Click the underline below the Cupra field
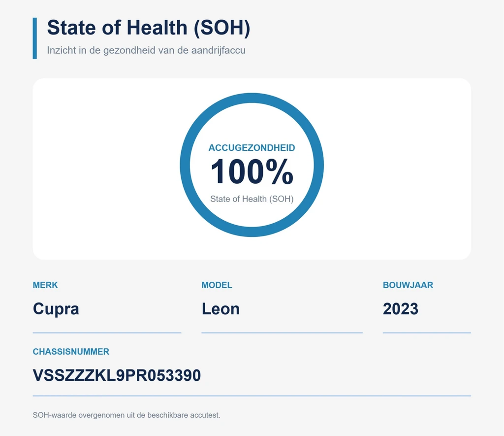504x436 pixels. 107,333
